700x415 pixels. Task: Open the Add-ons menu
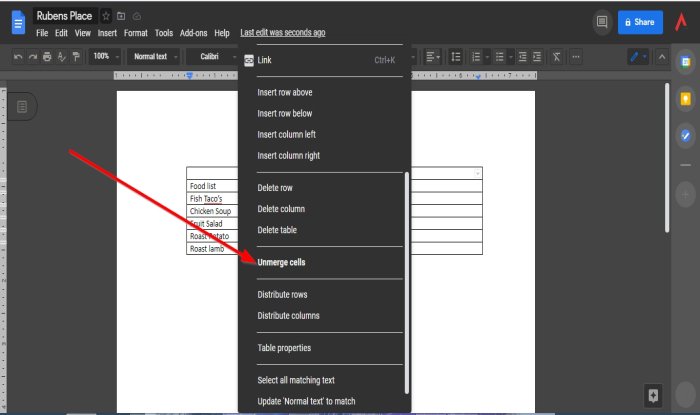193,33
